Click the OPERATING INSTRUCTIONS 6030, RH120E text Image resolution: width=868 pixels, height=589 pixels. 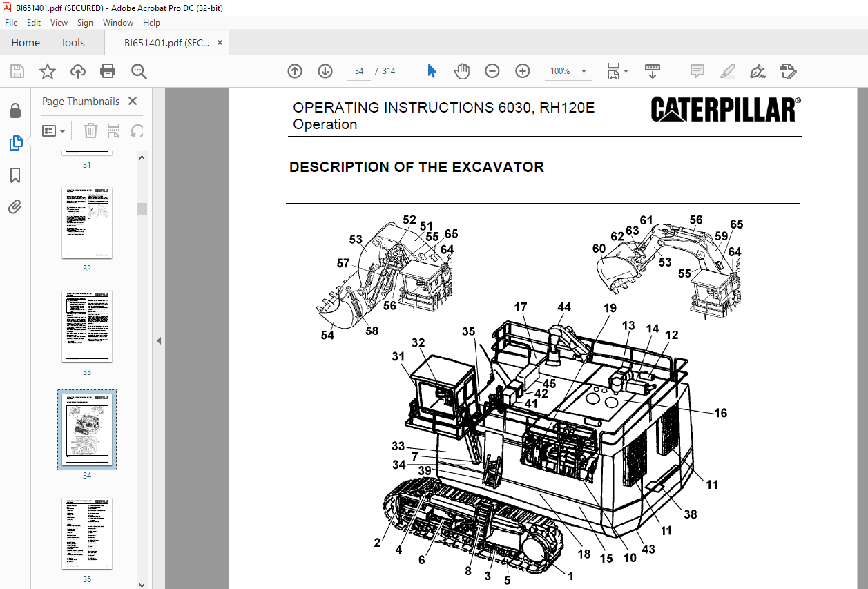click(x=443, y=108)
